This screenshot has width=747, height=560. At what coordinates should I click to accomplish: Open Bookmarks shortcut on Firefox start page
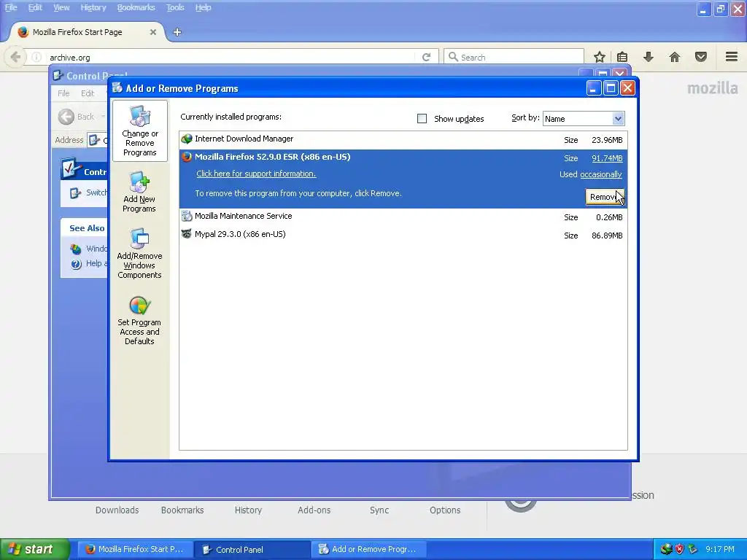click(182, 510)
